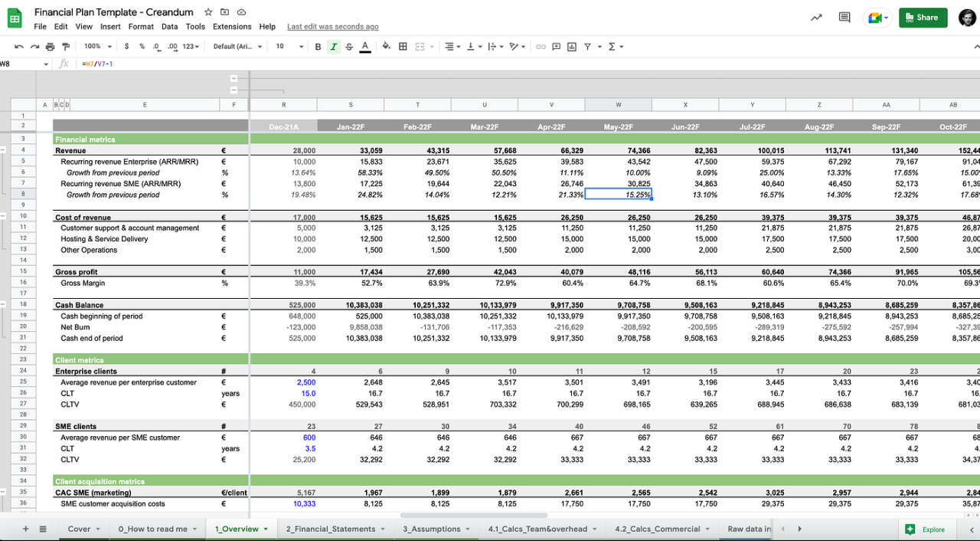Insert a link using the toolbar icon
This screenshot has width=980, height=541.
541,47
